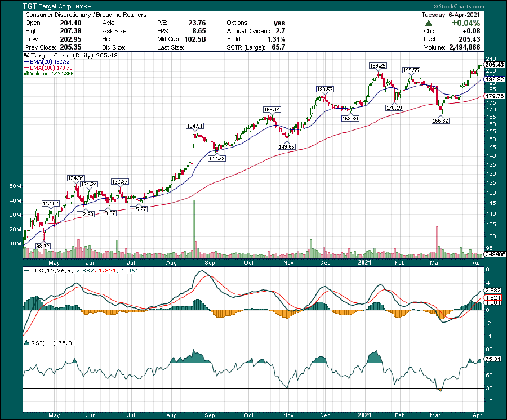Click the green up-triangle change indicator

coord(429,23)
